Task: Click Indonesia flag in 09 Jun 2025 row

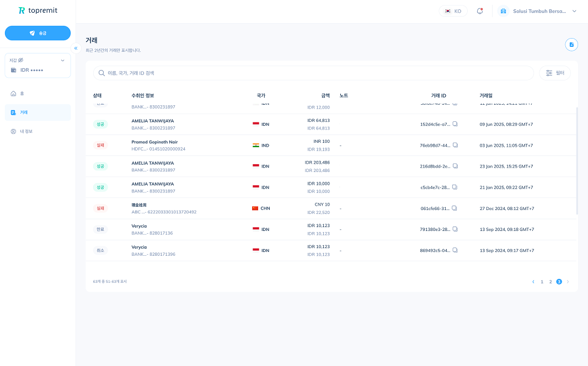Action: (256, 124)
